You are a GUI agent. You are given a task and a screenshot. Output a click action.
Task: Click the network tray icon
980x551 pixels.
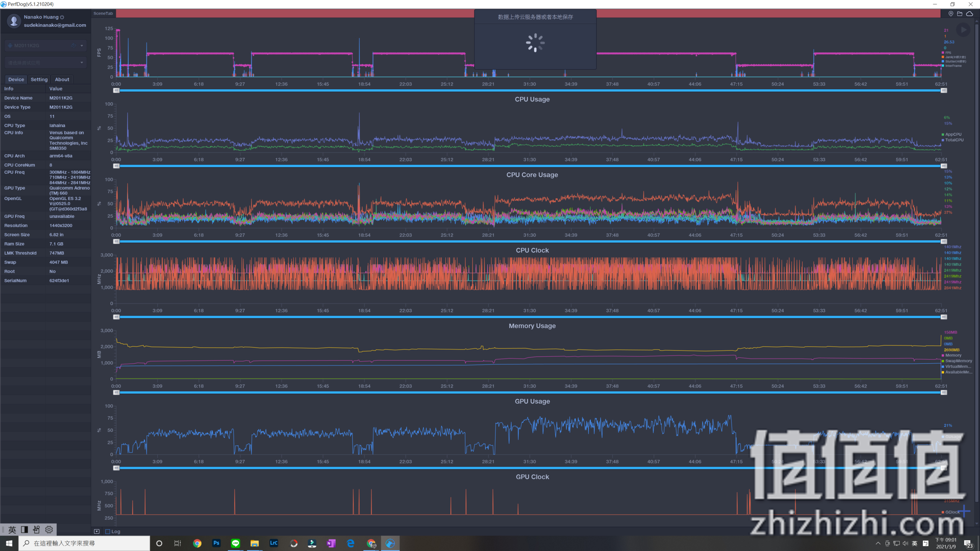[x=896, y=543]
